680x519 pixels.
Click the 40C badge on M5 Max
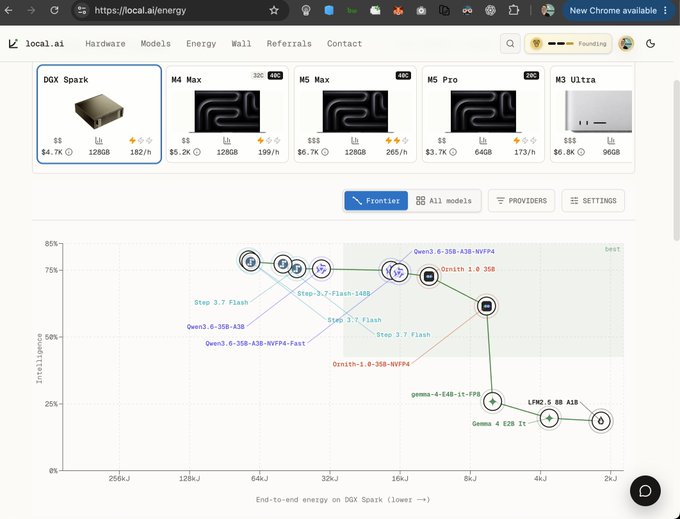click(403, 75)
